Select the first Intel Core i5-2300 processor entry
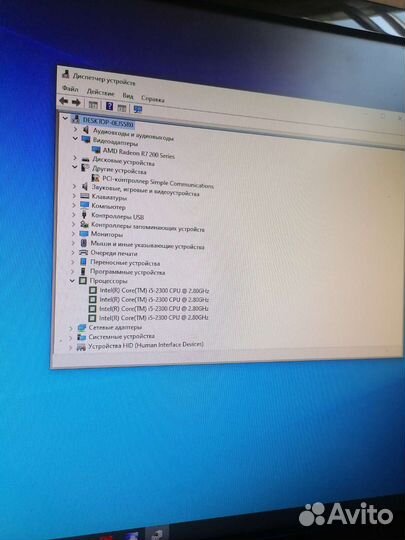The image size is (405, 540). coord(154,290)
